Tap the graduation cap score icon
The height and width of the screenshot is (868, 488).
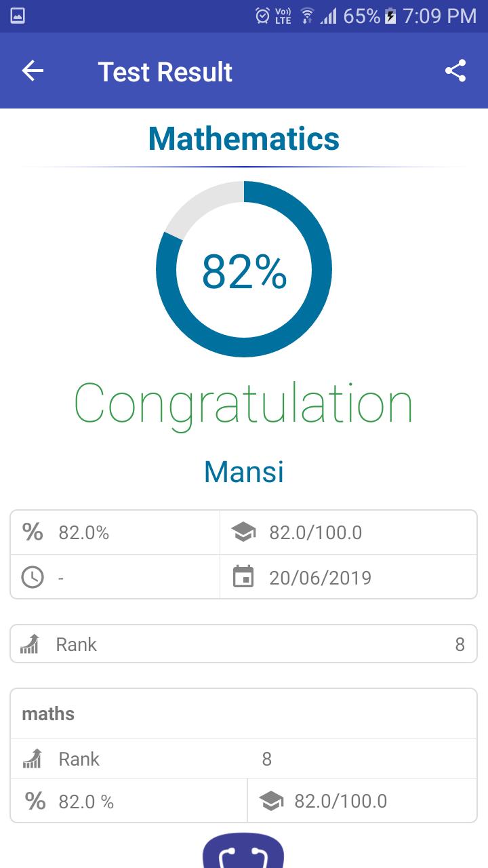243,533
